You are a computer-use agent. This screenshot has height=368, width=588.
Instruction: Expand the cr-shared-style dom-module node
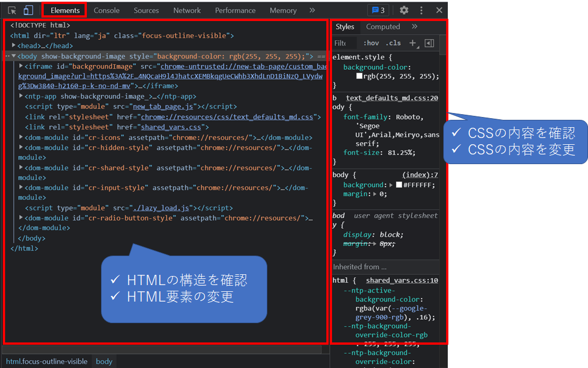pyautogui.click(x=21, y=168)
